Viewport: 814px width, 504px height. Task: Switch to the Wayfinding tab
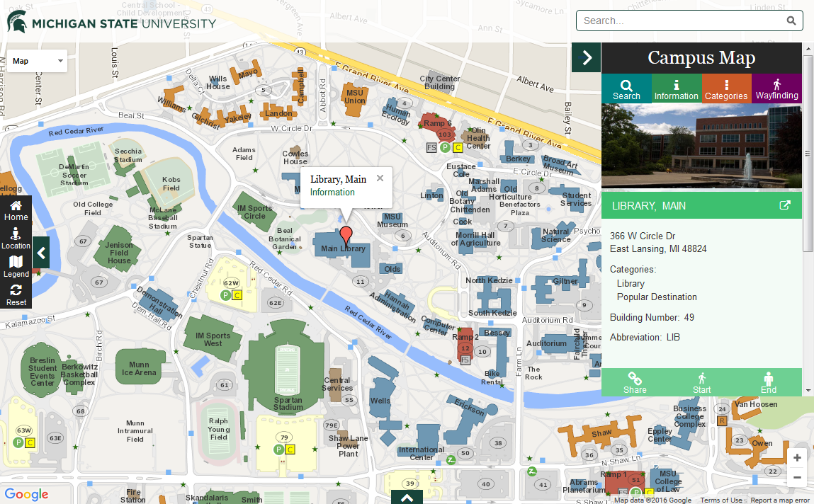click(x=776, y=88)
